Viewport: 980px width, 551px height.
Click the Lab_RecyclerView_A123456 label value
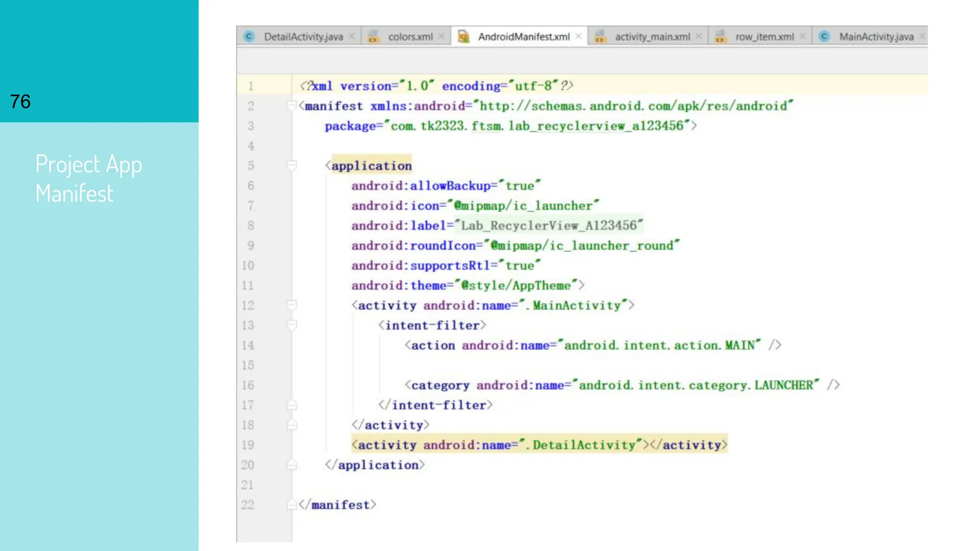pos(548,225)
